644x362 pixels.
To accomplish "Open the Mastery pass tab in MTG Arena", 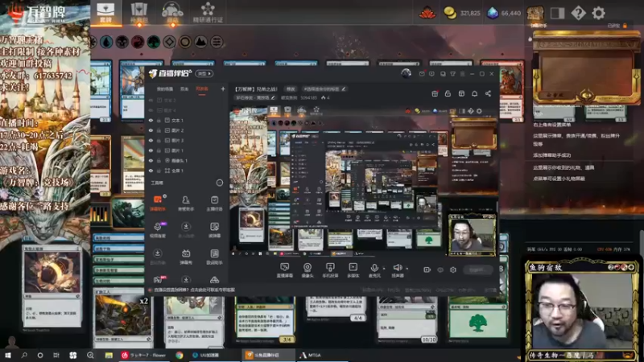I will tap(208, 13).
